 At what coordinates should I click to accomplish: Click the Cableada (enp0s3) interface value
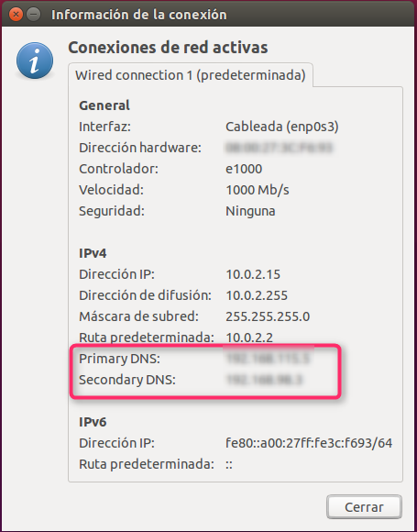point(282,127)
